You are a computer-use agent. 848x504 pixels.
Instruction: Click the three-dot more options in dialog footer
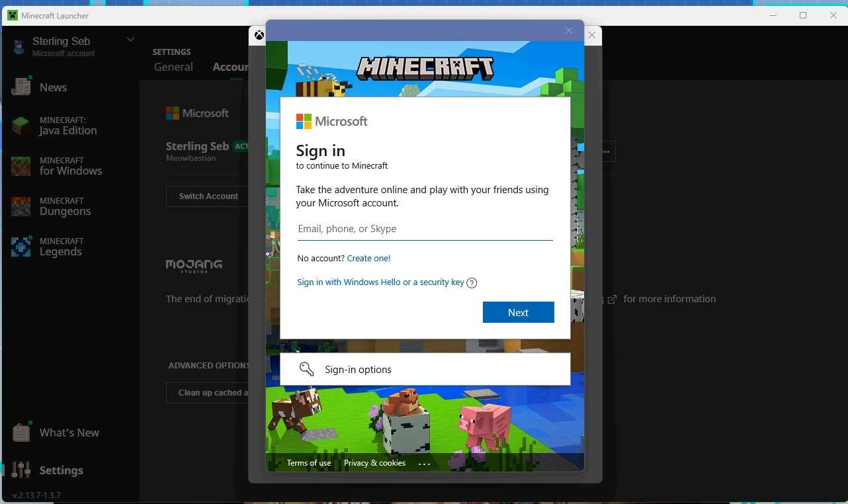coord(425,464)
